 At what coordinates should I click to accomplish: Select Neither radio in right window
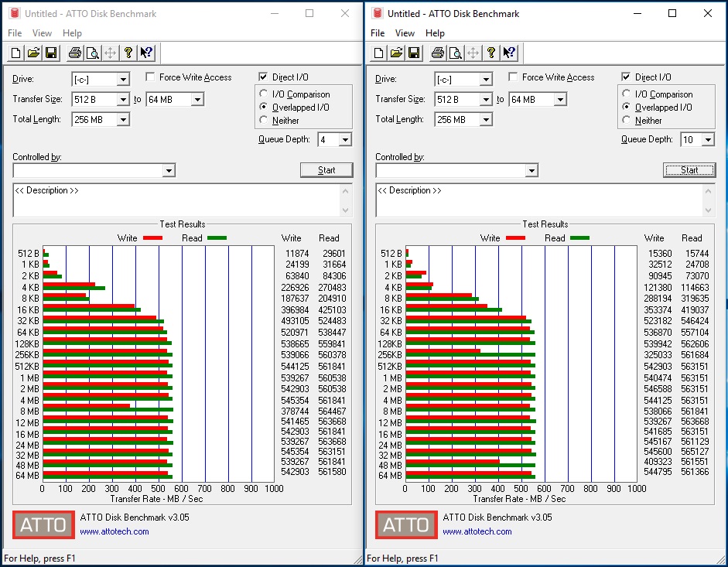626,120
